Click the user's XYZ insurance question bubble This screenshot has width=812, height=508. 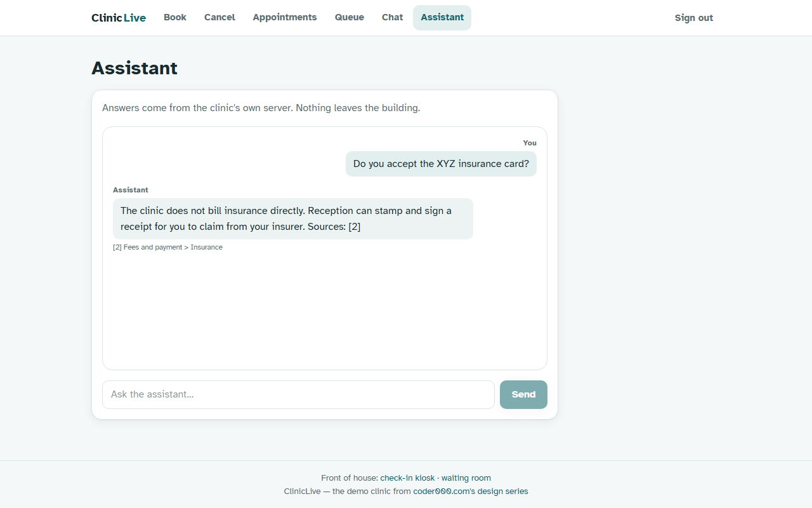tap(441, 164)
